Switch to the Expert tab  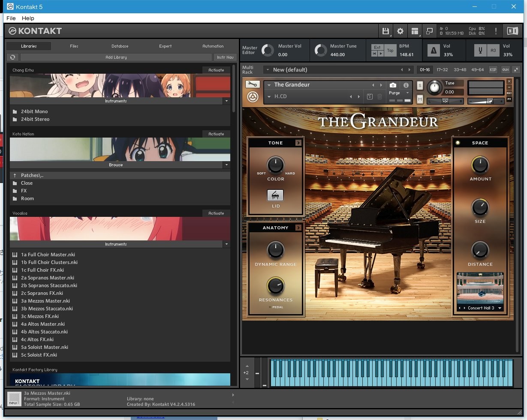pyautogui.click(x=166, y=46)
